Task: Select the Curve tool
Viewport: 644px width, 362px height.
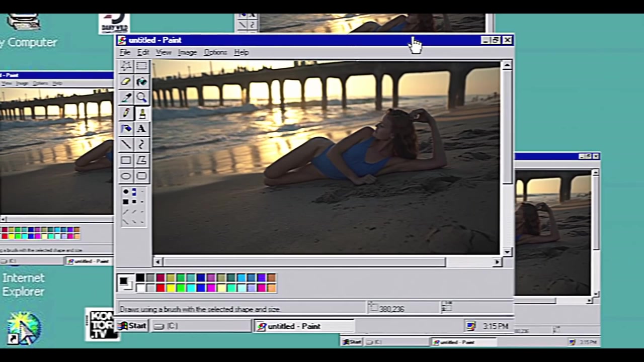Action: [141, 144]
